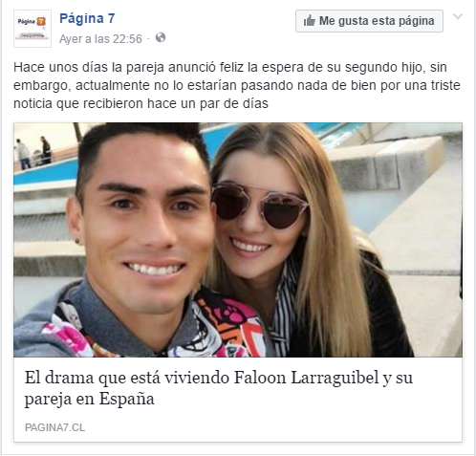Open the couple selfie article image
Screen dimensions: 476x456
238,240
